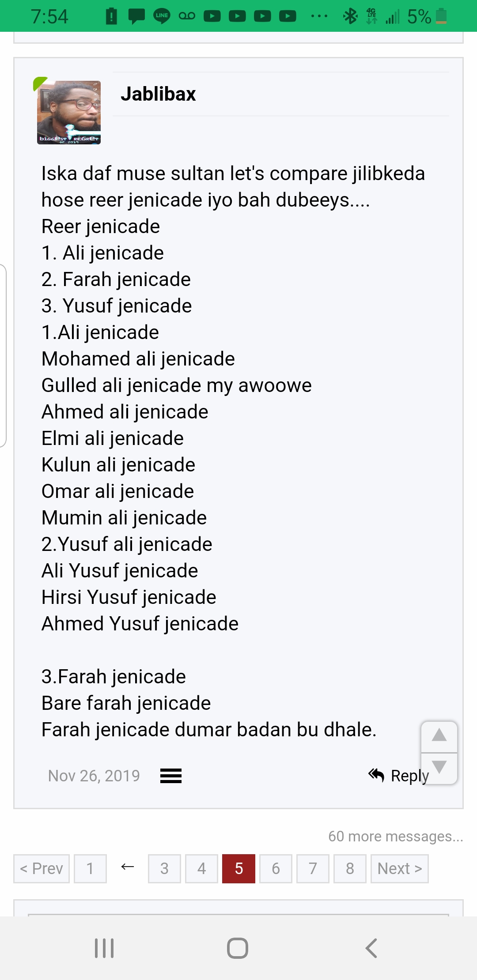Expand the hidden page range arrow
Image resolution: width=477 pixels, height=980 pixels.
pyautogui.click(x=128, y=867)
